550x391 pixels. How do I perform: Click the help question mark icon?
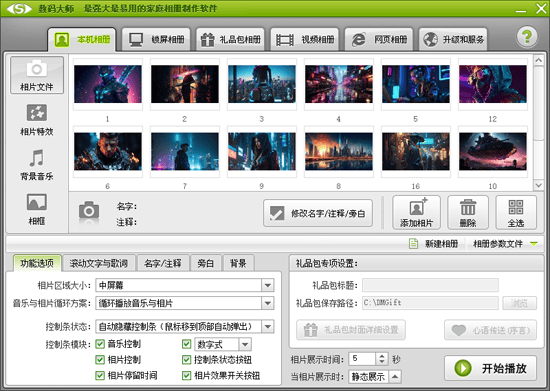point(527,37)
